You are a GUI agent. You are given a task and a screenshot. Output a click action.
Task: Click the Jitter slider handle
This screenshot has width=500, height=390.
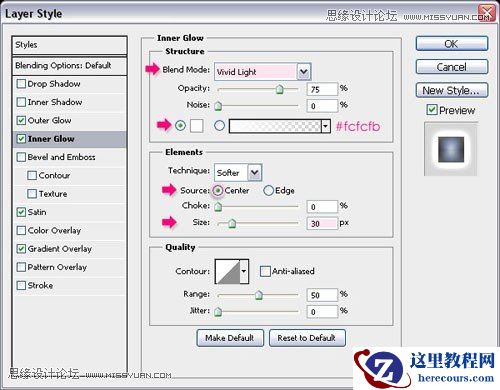pyautogui.click(x=218, y=312)
